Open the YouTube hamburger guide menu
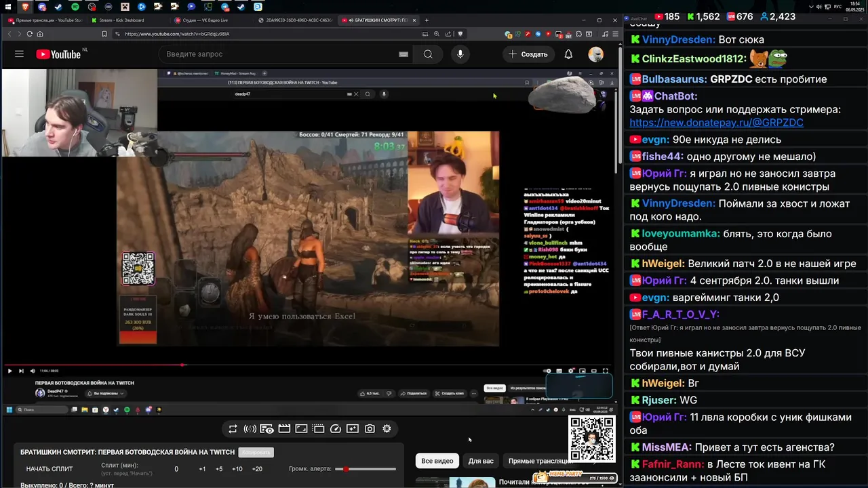Image resolution: width=868 pixels, height=488 pixels. pyautogui.click(x=19, y=54)
